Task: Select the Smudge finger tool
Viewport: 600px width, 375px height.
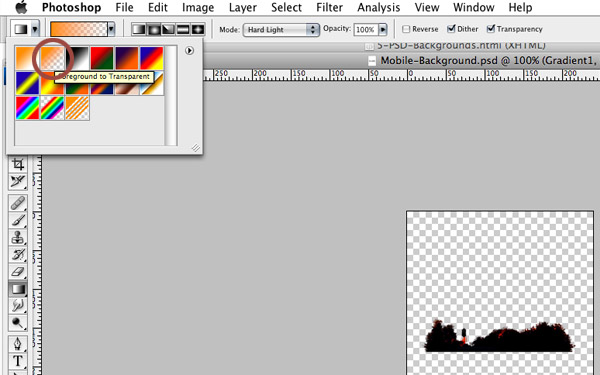Action: 18,306
